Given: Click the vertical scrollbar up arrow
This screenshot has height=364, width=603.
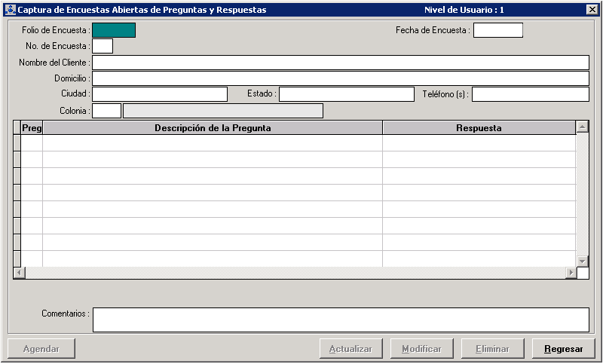Looking at the screenshot, I should tap(582, 127).
